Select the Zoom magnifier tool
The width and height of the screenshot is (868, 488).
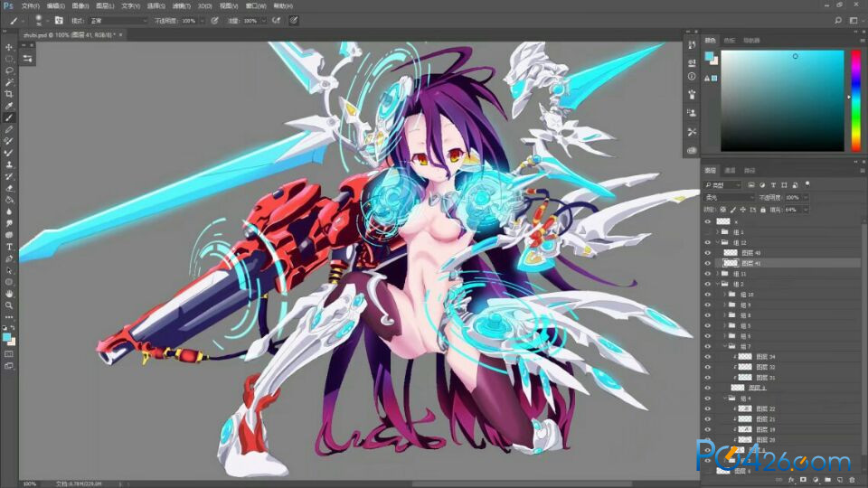(x=9, y=305)
